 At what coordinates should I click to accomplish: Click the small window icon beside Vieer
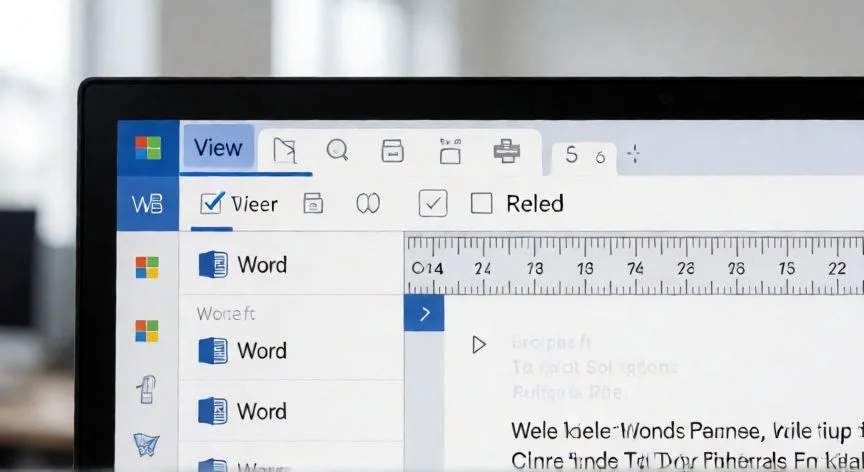pyautogui.click(x=313, y=203)
